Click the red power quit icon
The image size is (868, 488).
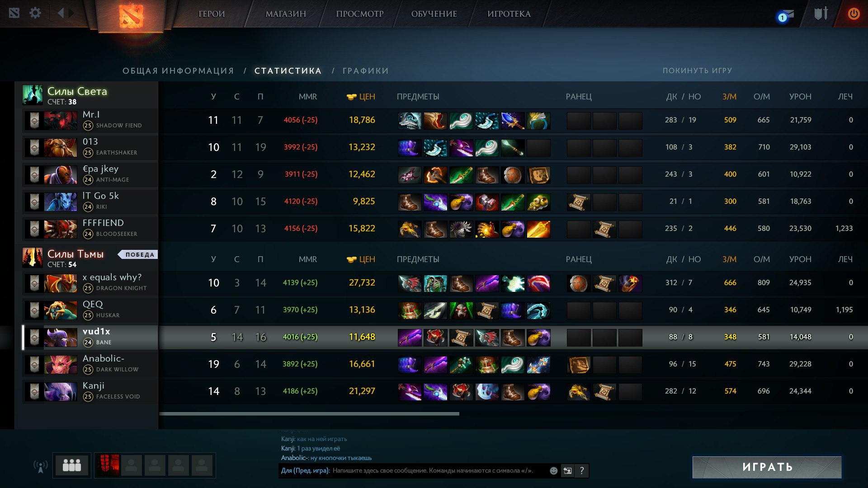(854, 14)
